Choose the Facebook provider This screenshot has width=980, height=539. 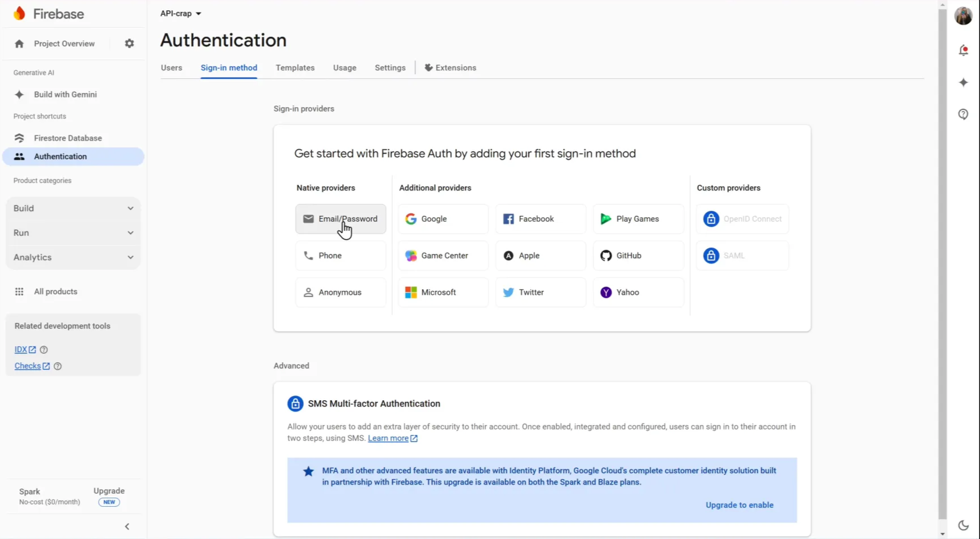(541, 219)
